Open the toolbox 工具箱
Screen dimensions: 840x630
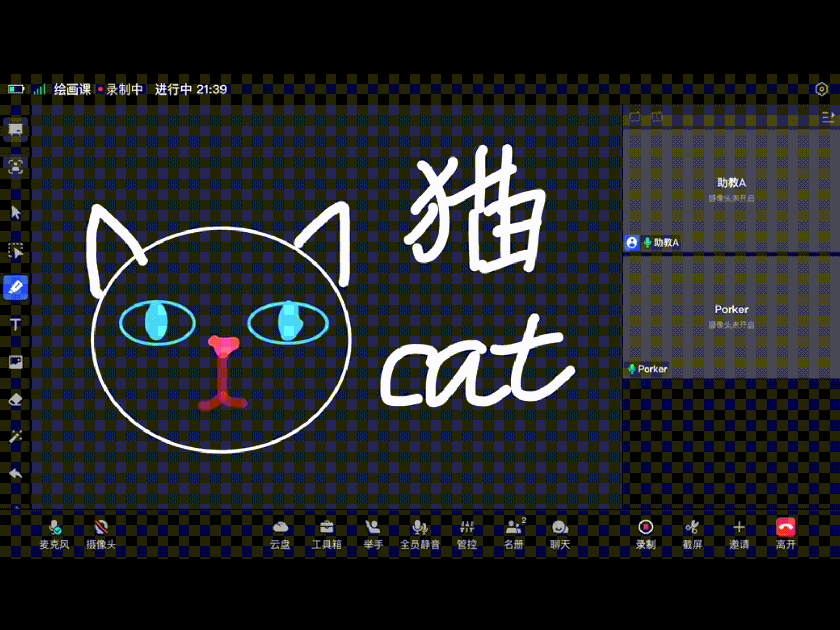[x=327, y=534]
